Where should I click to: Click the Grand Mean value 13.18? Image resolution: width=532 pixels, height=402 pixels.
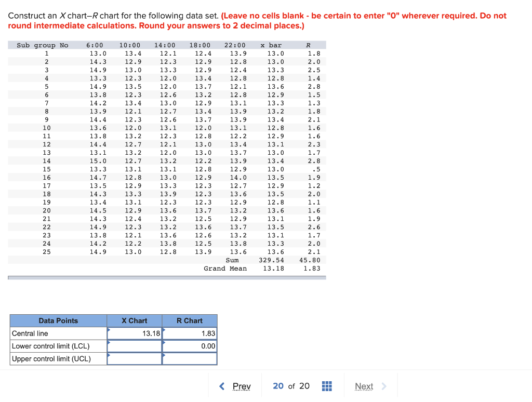274,268
